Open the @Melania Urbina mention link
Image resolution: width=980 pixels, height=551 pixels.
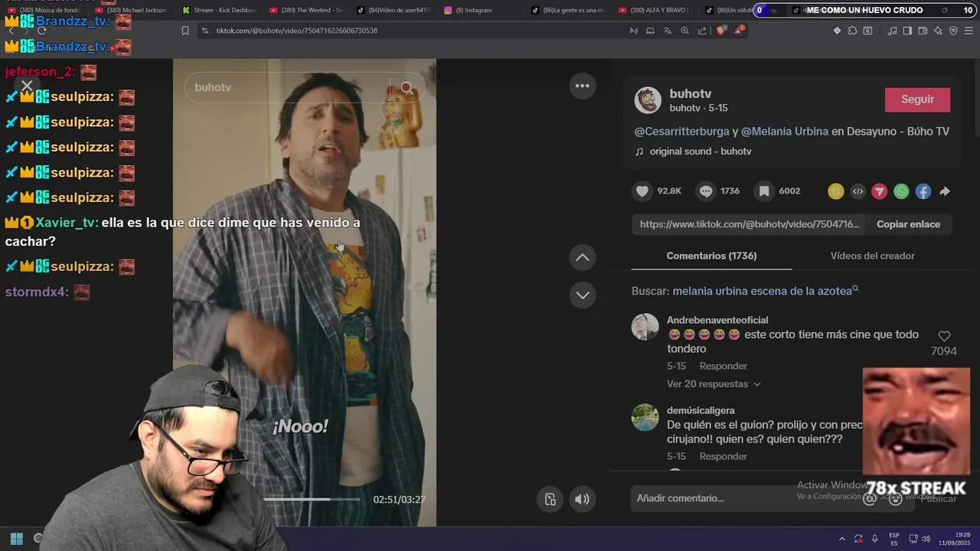pyautogui.click(x=784, y=132)
